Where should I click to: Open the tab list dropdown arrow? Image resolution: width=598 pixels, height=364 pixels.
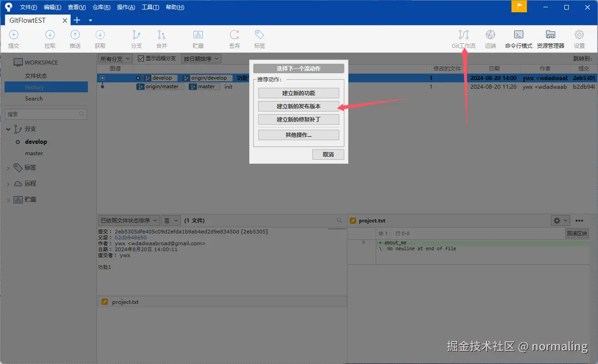pos(90,20)
